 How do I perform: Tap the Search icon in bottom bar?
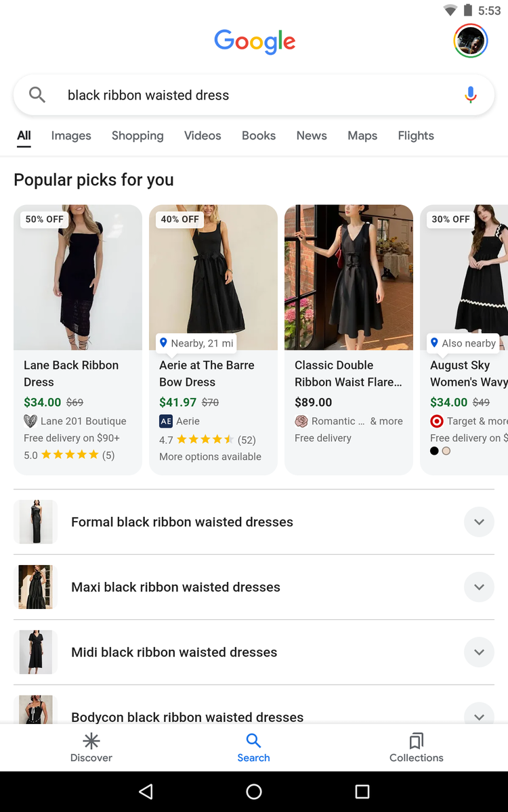[253, 741]
